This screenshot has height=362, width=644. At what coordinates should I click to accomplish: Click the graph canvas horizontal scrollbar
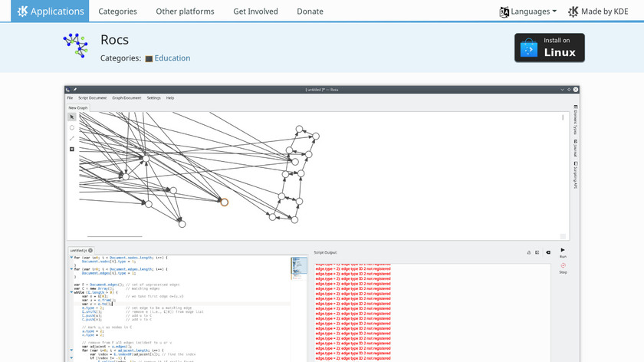click(114, 236)
